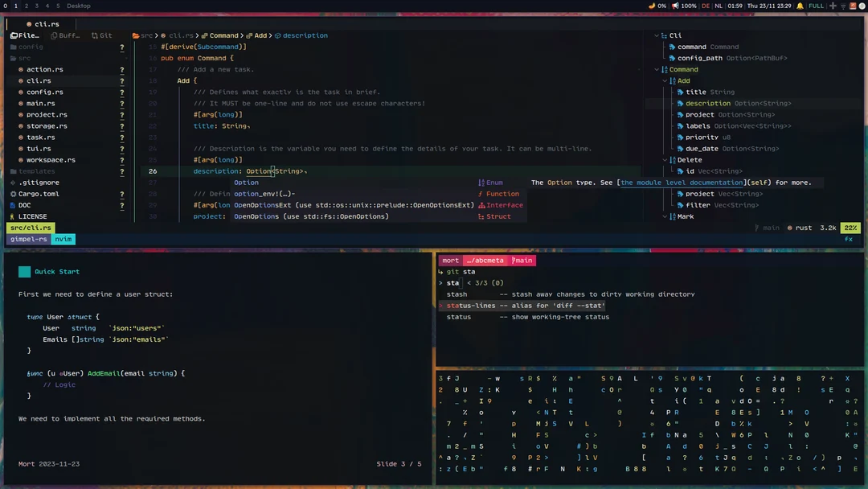Collapse the Add node in the symbols outline

coord(664,80)
